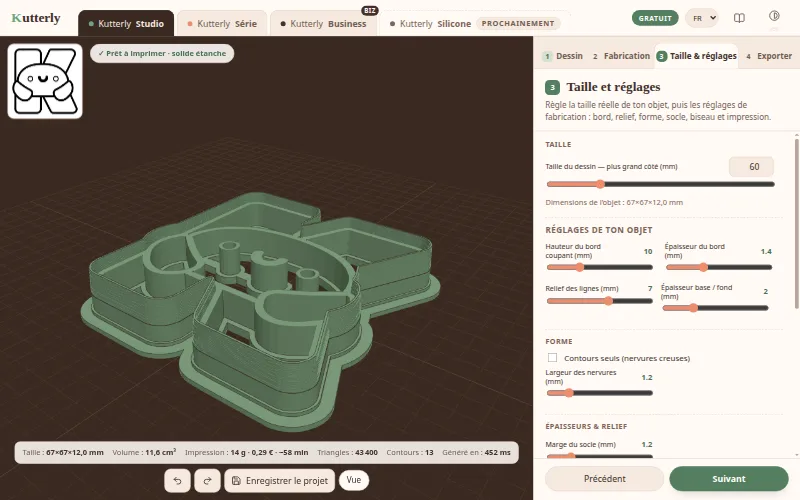Adjust Marge du socle slider
This screenshot has height=500, width=800.
[599, 456]
